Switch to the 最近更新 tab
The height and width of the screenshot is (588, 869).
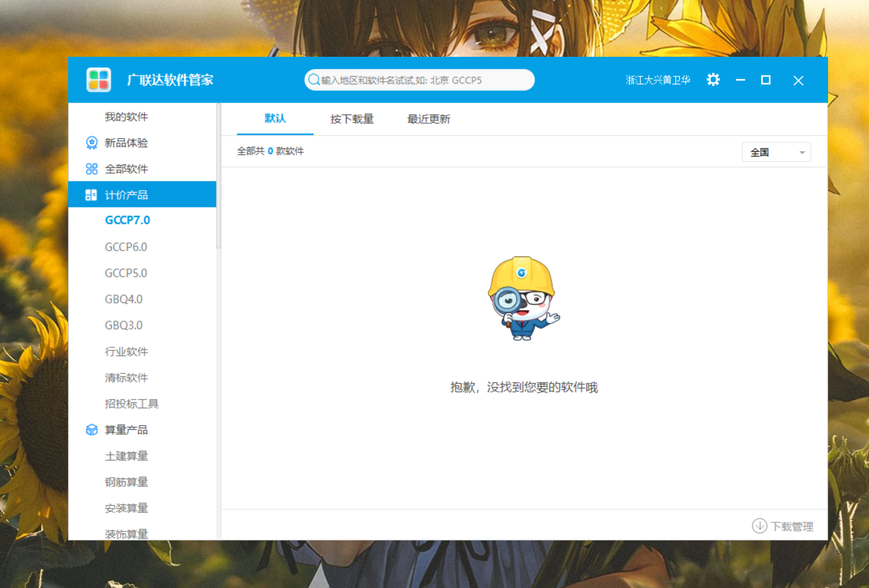tap(429, 119)
